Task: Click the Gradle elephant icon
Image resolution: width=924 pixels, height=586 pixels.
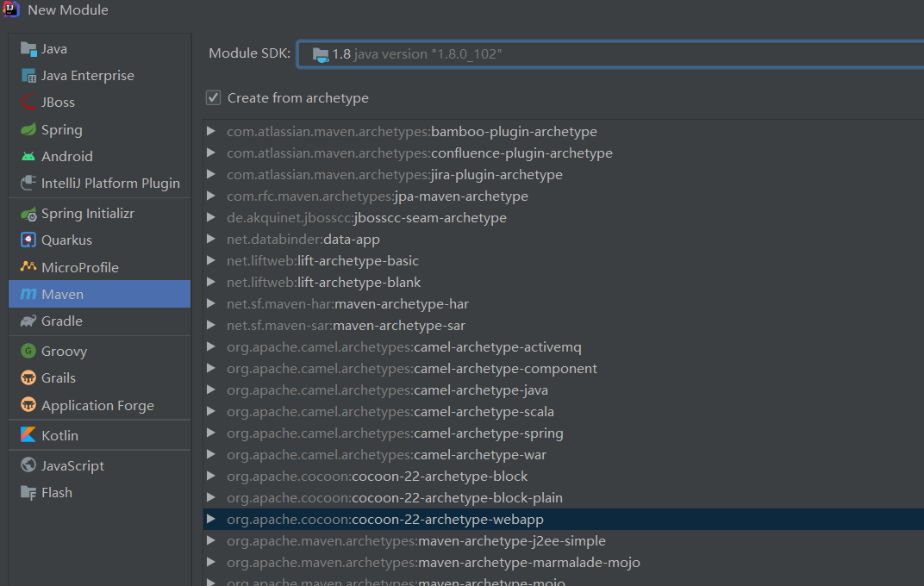Action: [28, 321]
